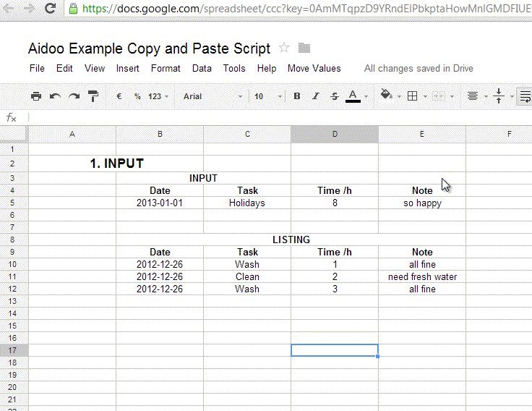Select the '1. INPUT' heading cell

[116, 164]
